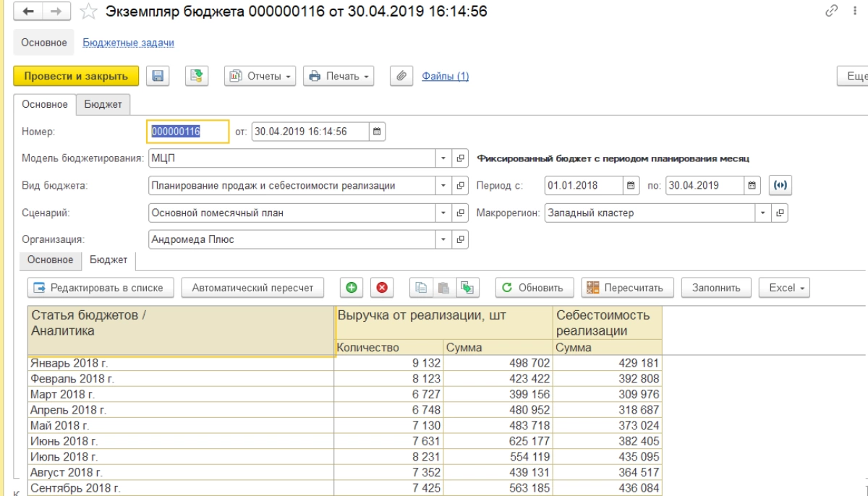The height and width of the screenshot is (496, 868).
Task: Open the Организация record with its open button
Action: (x=460, y=239)
